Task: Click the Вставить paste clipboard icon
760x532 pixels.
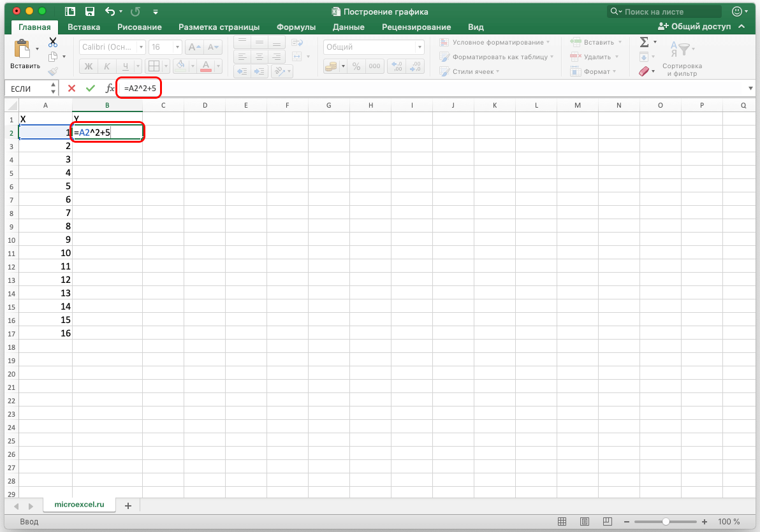Action: click(x=22, y=50)
